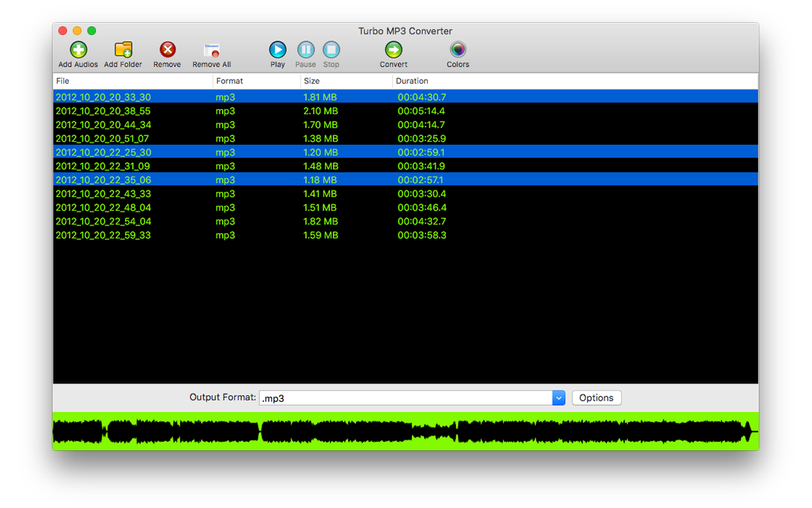Viewport: 812px width, 508px height.
Task: Click the 1.82 MB size cell
Action: pyautogui.click(x=321, y=222)
